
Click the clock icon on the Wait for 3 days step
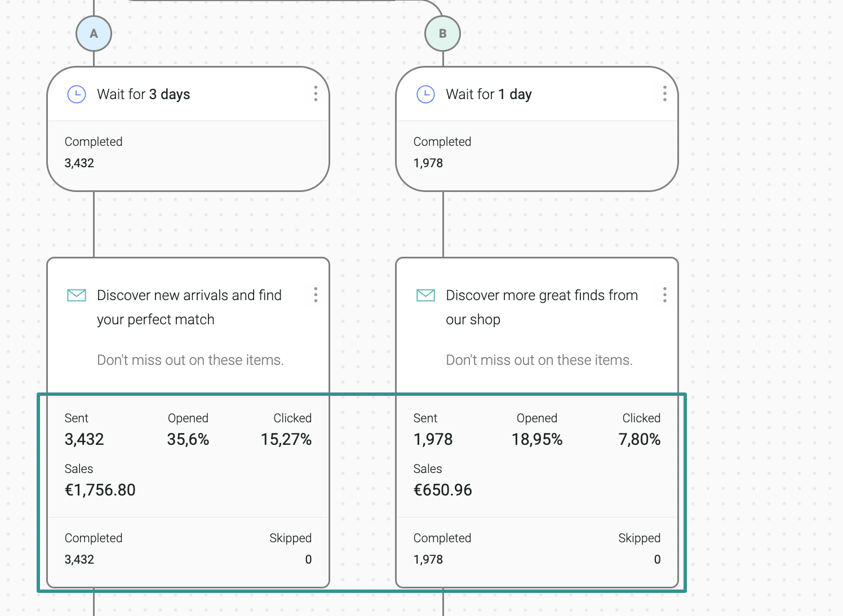(x=77, y=94)
